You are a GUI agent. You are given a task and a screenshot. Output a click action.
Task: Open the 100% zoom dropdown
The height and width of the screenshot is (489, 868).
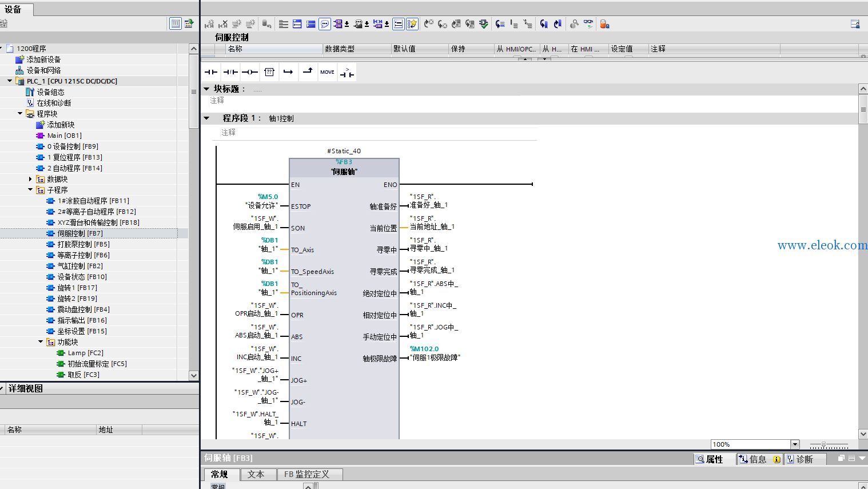pyautogui.click(x=795, y=444)
